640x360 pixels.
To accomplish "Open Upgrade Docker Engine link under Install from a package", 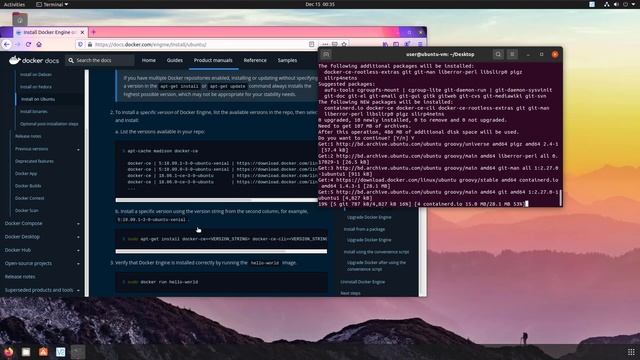I will click(x=369, y=240).
